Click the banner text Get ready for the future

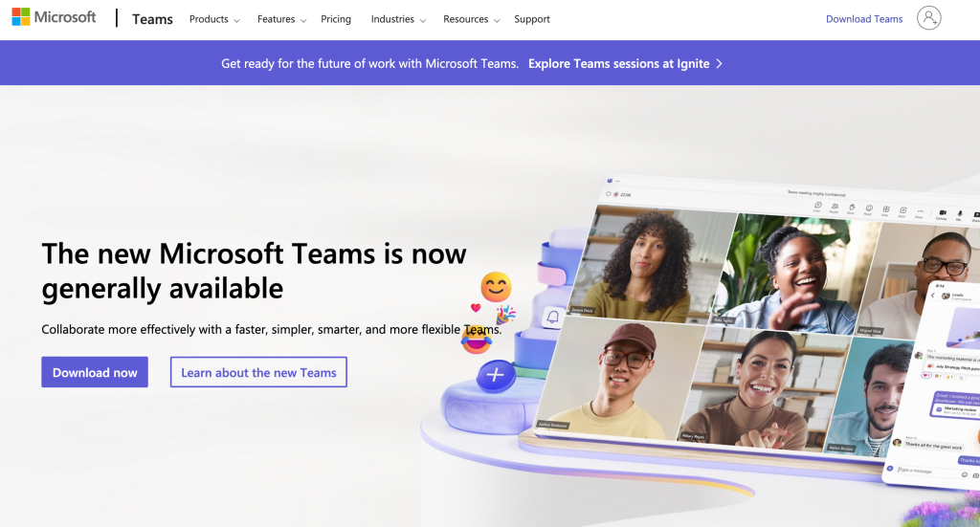tap(370, 64)
